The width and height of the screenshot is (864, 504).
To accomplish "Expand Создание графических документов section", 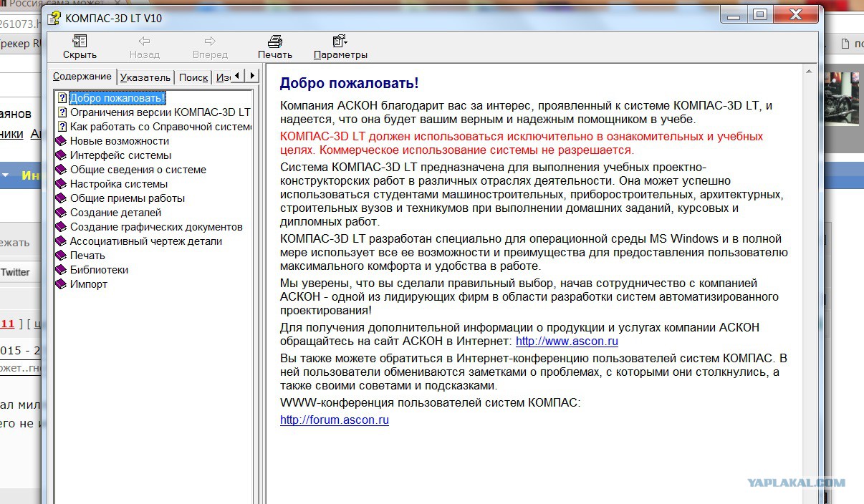I will coord(156,227).
